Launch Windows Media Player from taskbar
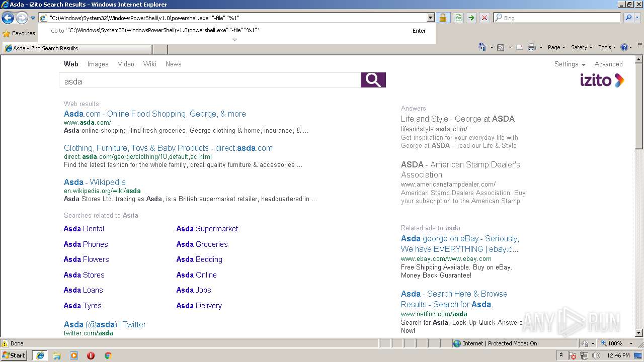 pos(74,355)
